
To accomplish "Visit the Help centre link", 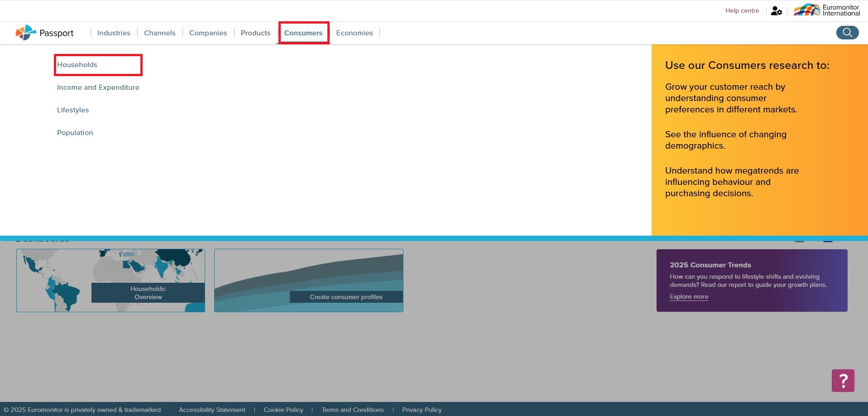I will (x=742, y=11).
